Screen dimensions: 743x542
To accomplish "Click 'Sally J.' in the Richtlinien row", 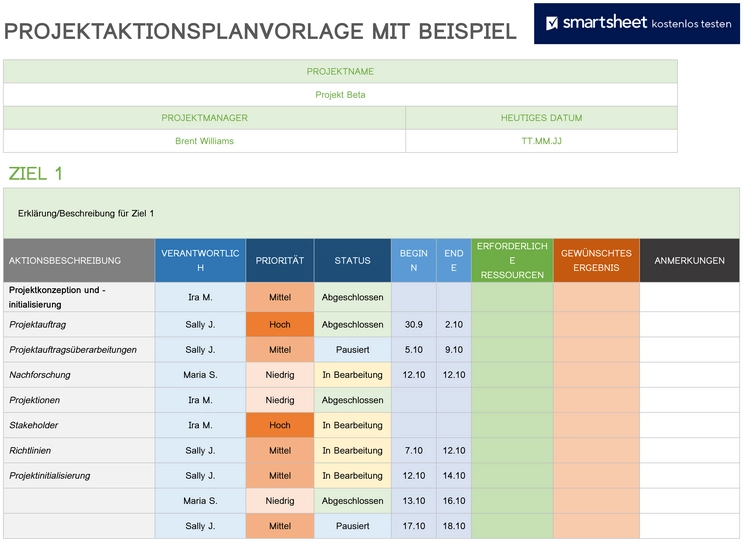I will click(200, 451).
